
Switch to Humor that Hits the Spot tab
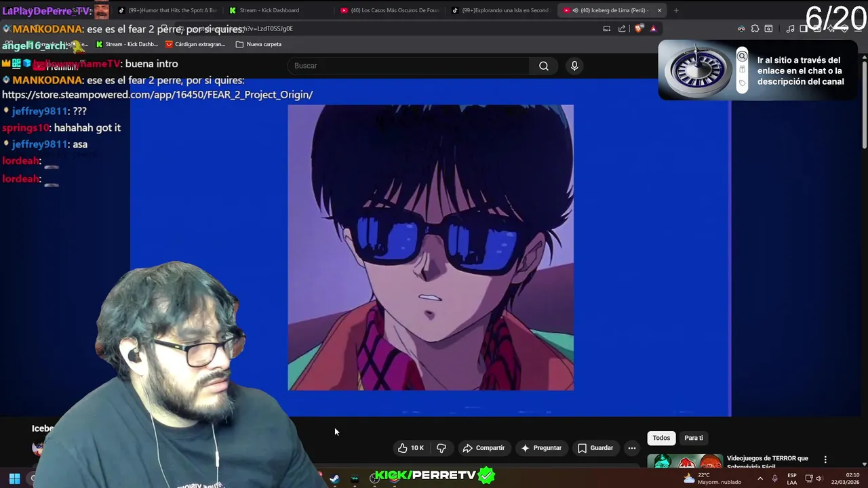167,10
